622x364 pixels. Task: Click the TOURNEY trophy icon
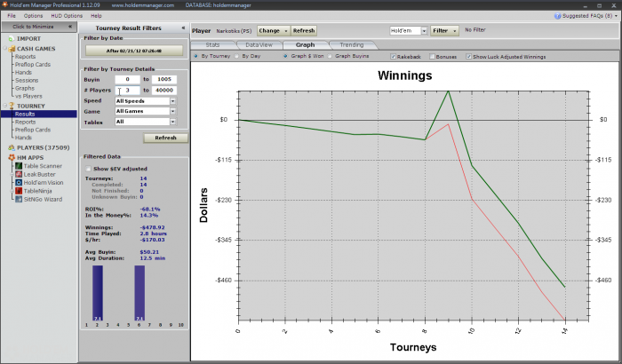12,106
